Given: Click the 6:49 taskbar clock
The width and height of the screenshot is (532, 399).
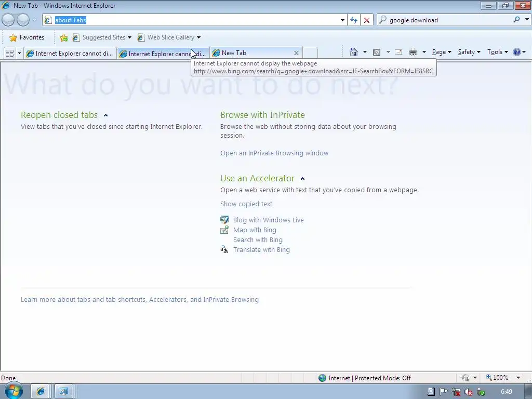Looking at the screenshot, I should click(507, 392).
